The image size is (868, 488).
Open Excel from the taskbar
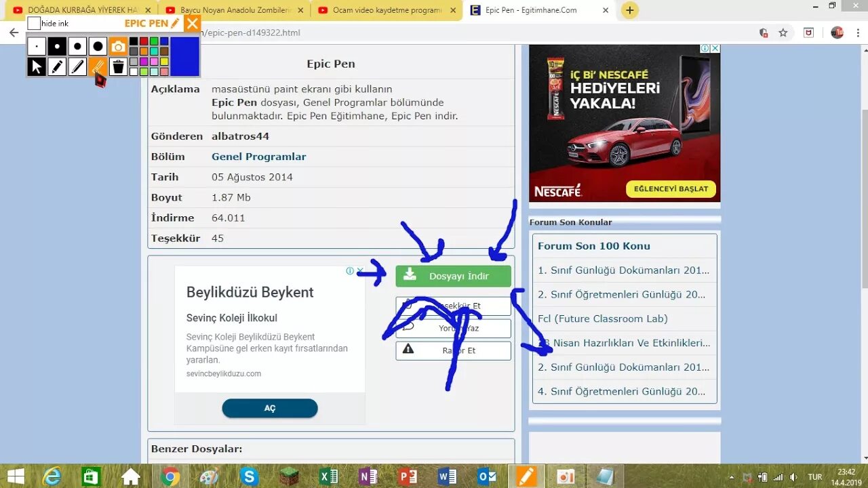tap(328, 476)
